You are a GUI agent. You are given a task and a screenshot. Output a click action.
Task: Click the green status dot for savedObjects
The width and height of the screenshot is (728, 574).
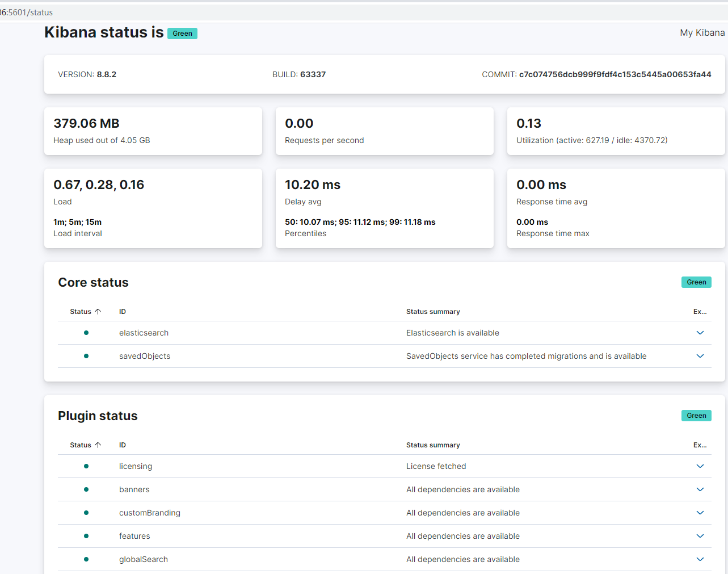[86, 356]
